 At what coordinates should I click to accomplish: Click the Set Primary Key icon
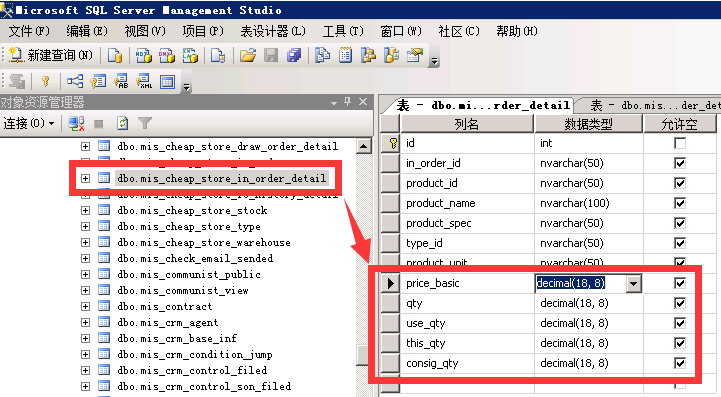(46, 82)
